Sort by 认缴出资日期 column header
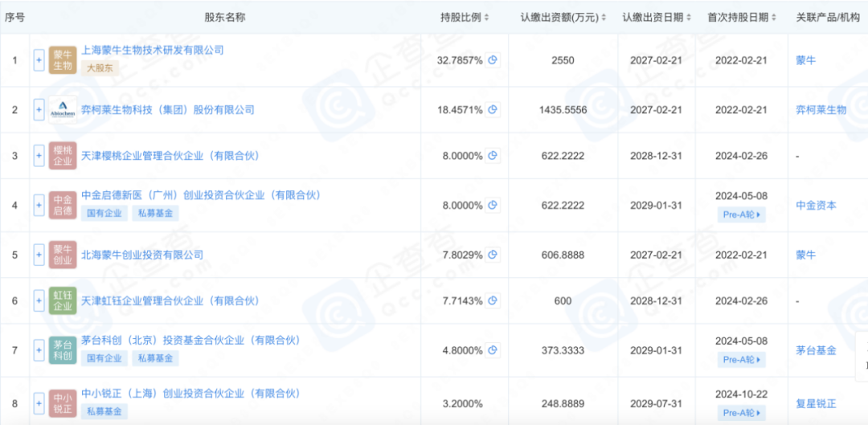 (x=657, y=17)
